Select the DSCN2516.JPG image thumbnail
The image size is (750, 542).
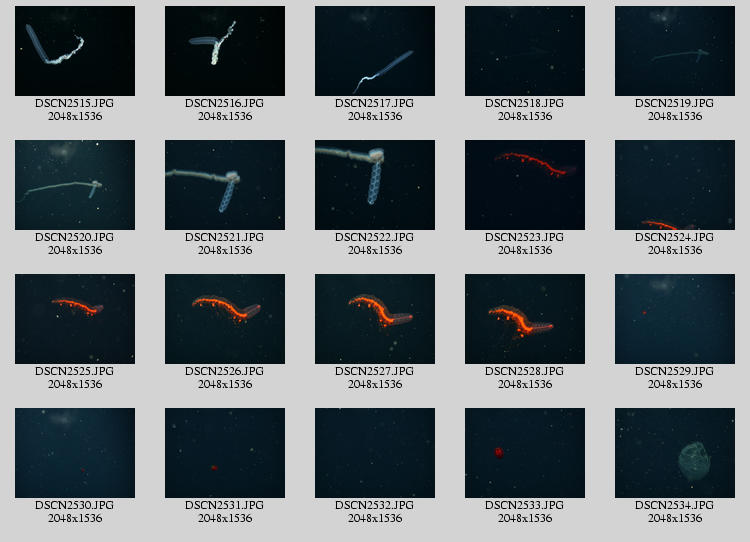click(225, 51)
